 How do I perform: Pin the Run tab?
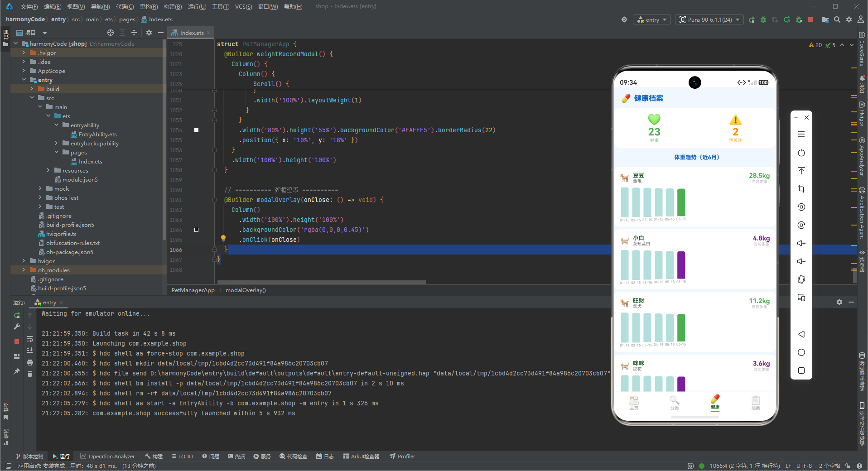pyautogui.click(x=17, y=371)
